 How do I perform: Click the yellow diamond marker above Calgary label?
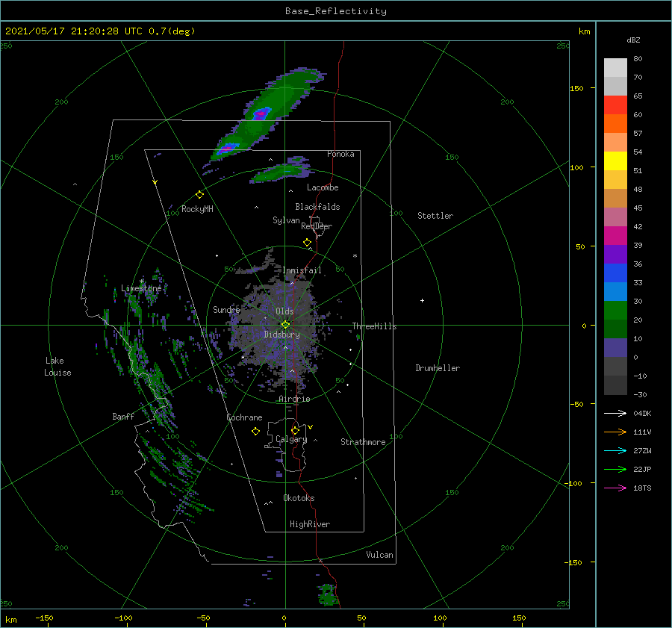pos(295,430)
